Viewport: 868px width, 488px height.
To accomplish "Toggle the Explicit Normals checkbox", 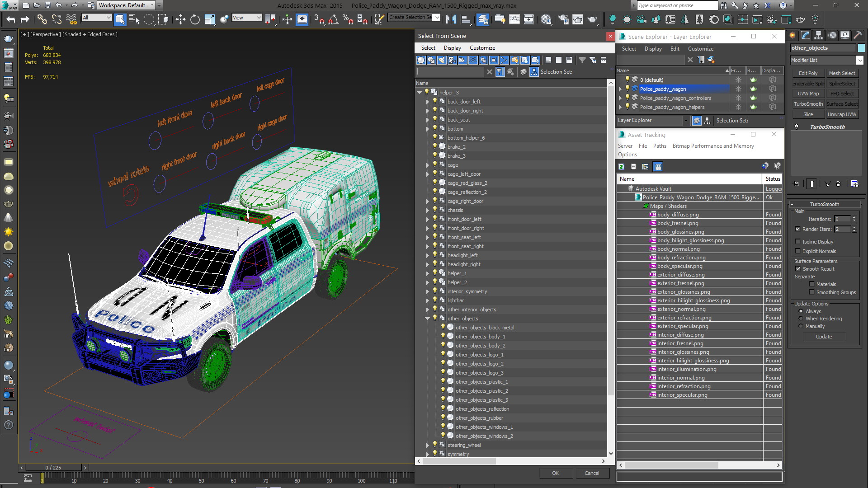I will (x=797, y=251).
